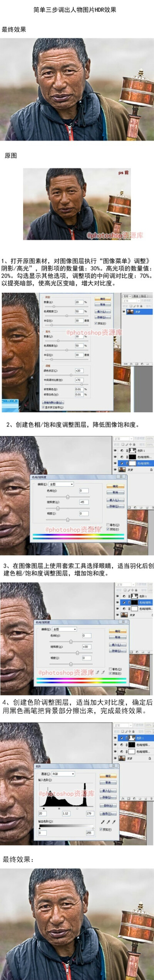Click 色阶 1 mask thumbnail in step 4 Layers panel

132,737
